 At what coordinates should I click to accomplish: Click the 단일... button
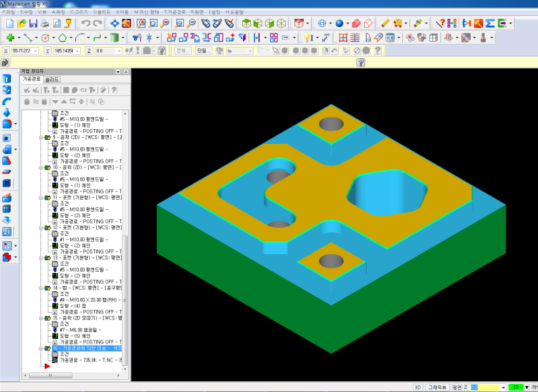pyautogui.click(x=202, y=50)
